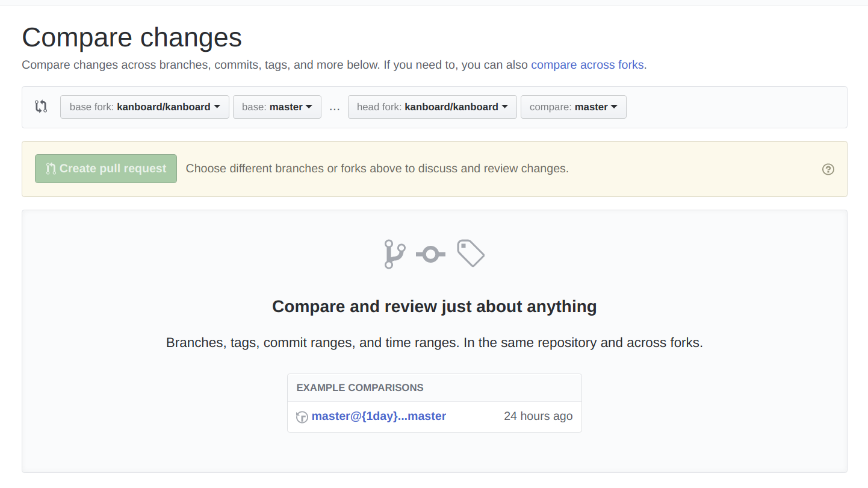Click the Compare changes heading
Image resolution: width=868 pixels, height=488 pixels.
coord(132,37)
